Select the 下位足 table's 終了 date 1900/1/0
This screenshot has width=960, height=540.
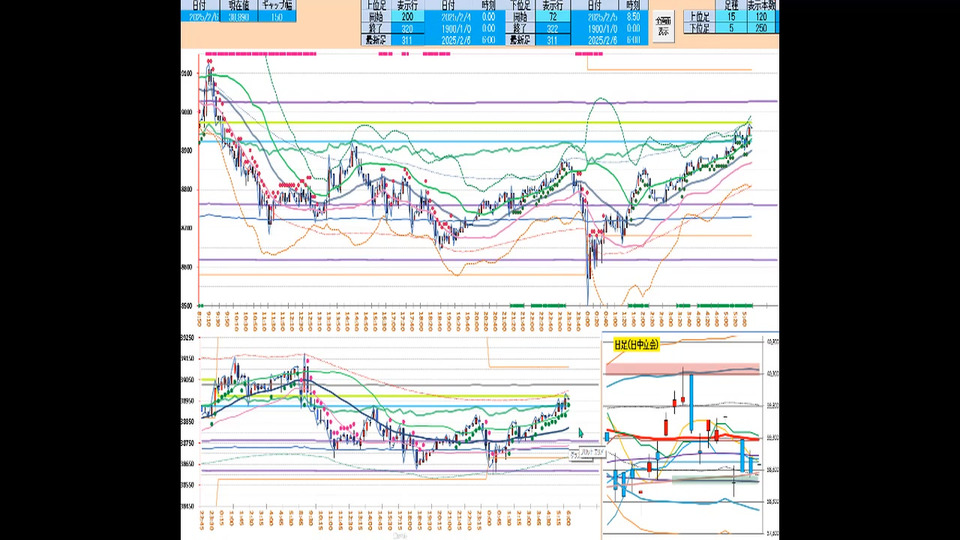pos(594,29)
